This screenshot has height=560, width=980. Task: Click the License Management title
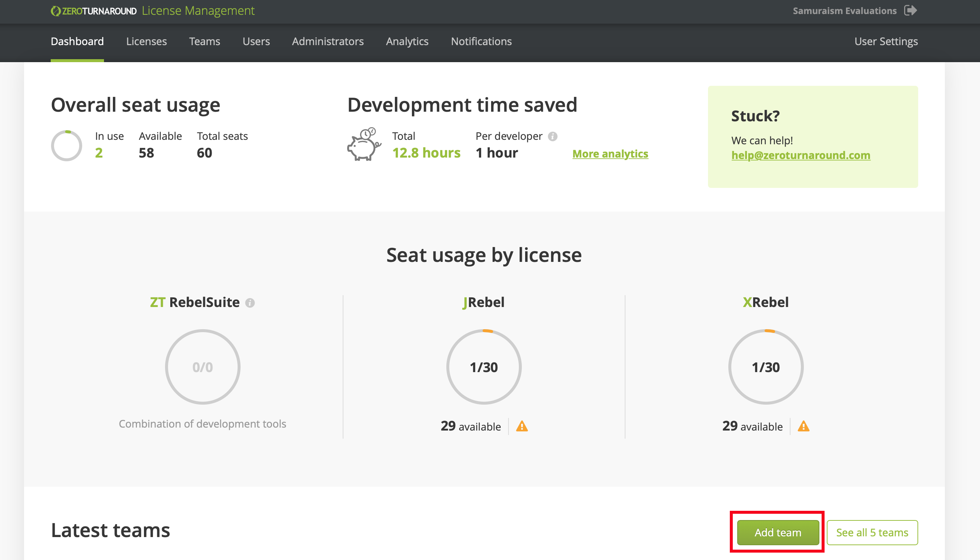[x=198, y=11]
